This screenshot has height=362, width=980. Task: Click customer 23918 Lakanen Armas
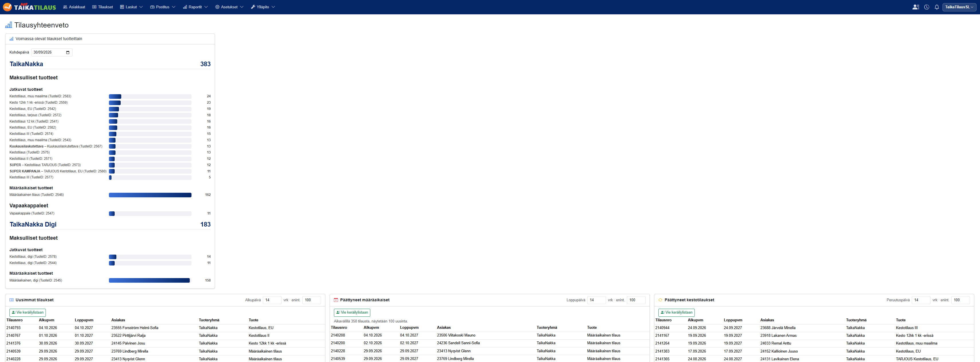coord(778,336)
